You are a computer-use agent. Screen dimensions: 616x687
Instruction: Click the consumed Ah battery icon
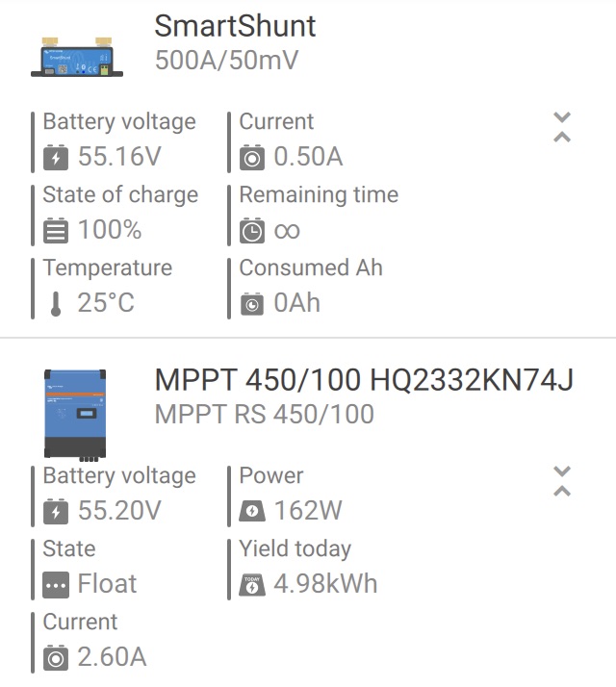click(251, 304)
